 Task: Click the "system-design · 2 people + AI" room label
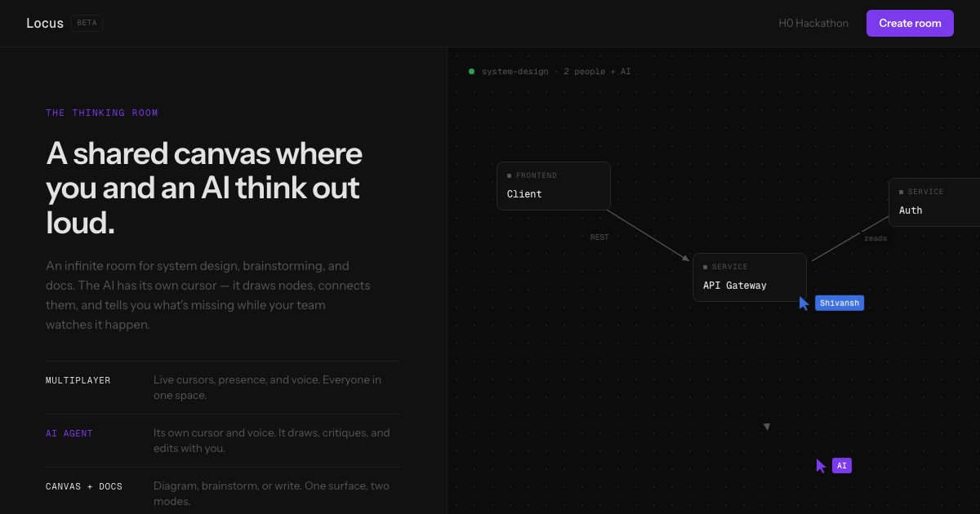click(556, 72)
